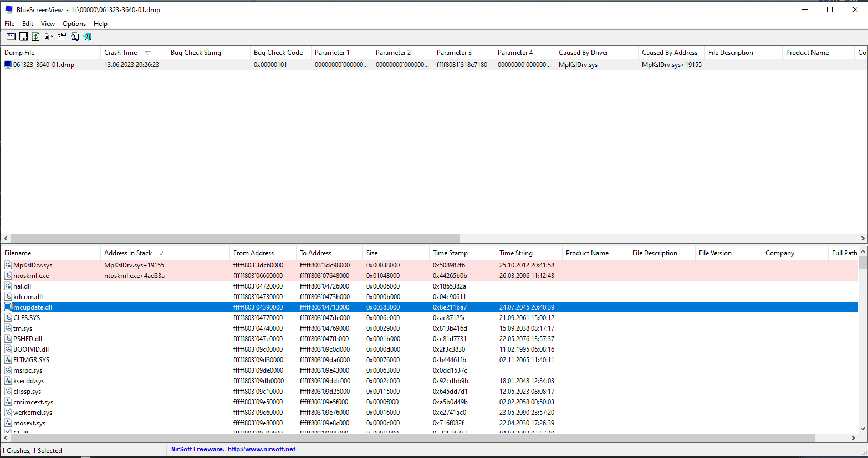Sort by Bug Check String column header

208,53
